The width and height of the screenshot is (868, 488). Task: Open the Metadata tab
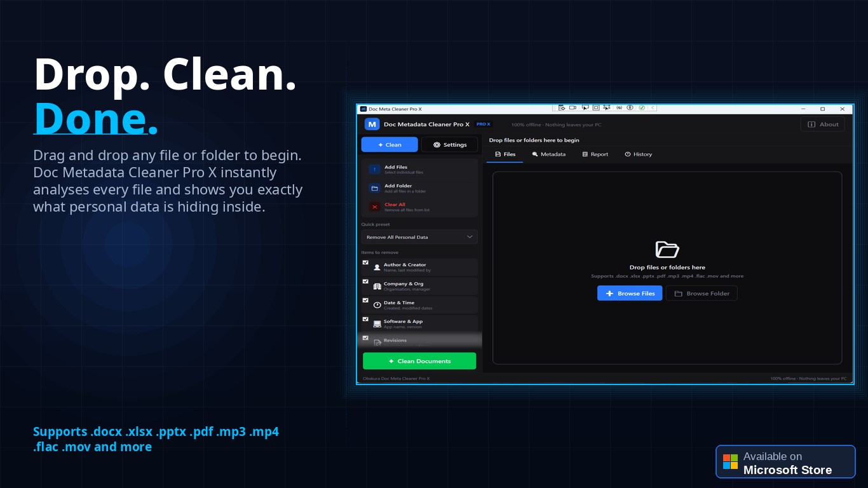pos(549,154)
